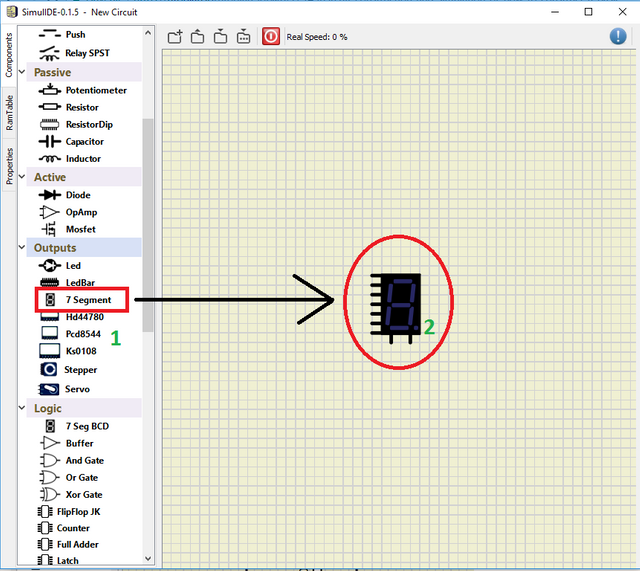Collapse the Outputs category chevron
The width and height of the screenshot is (640, 571).
tap(22, 247)
